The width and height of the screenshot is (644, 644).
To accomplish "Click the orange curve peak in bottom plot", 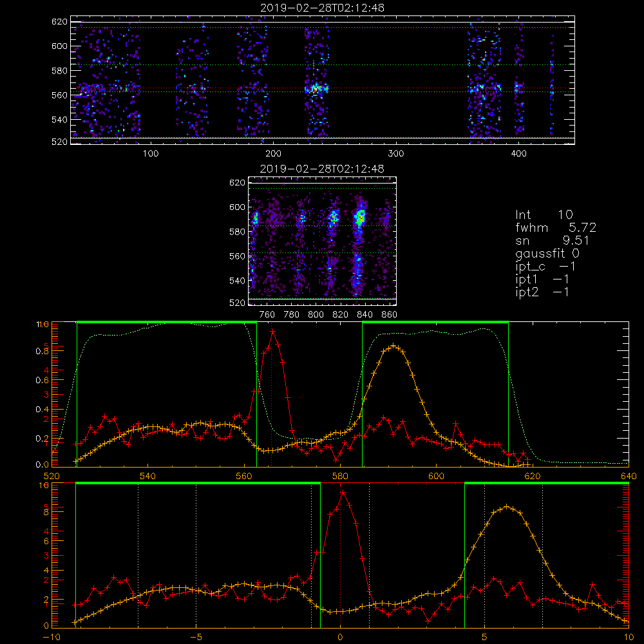I will click(x=506, y=506).
